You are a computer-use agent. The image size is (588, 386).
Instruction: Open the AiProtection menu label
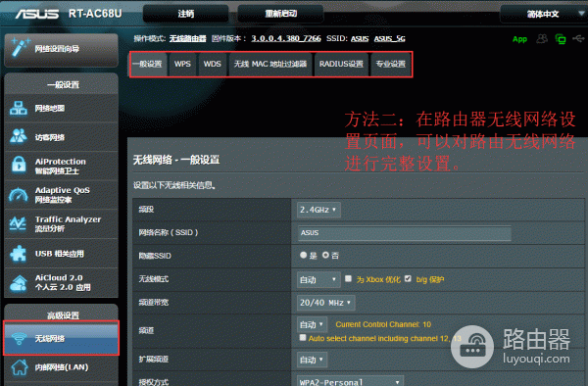coord(61,166)
